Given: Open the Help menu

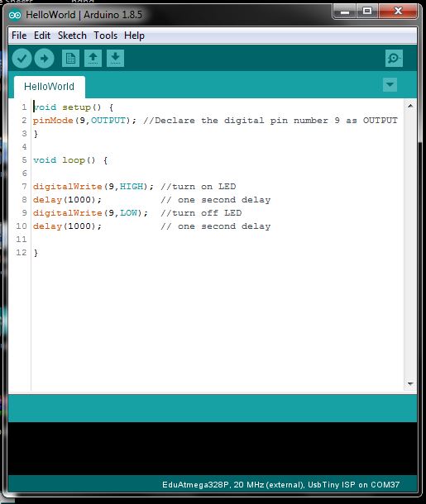Looking at the screenshot, I should (x=134, y=36).
